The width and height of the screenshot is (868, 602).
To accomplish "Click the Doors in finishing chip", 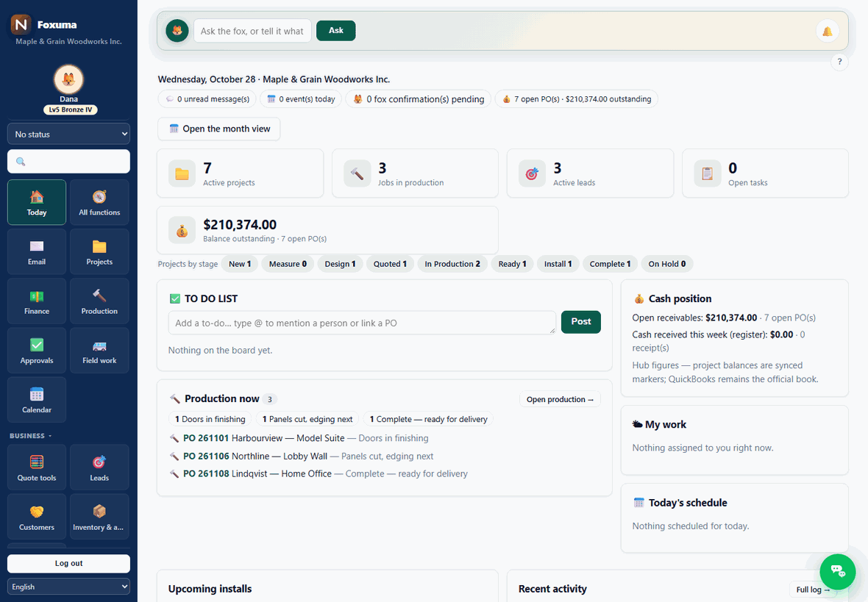I will (x=210, y=420).
